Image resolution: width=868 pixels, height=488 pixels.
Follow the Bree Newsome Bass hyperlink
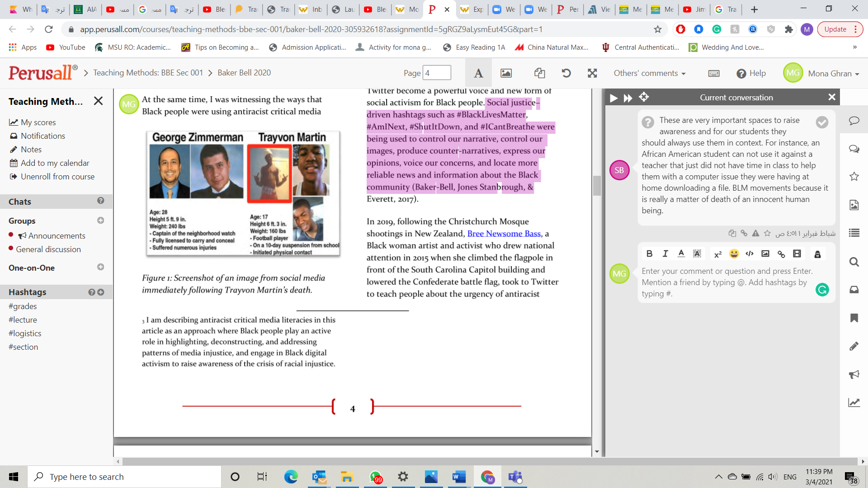[504, 234]
